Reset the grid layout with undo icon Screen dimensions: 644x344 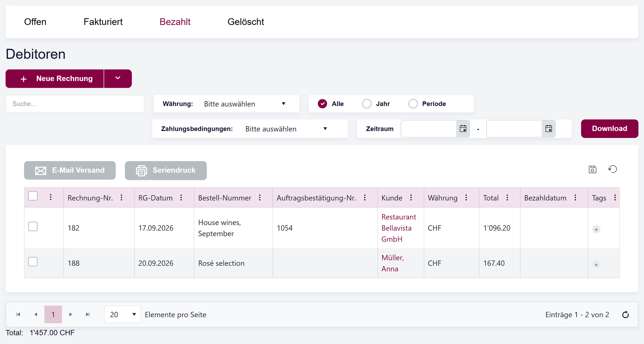(613, 169)
